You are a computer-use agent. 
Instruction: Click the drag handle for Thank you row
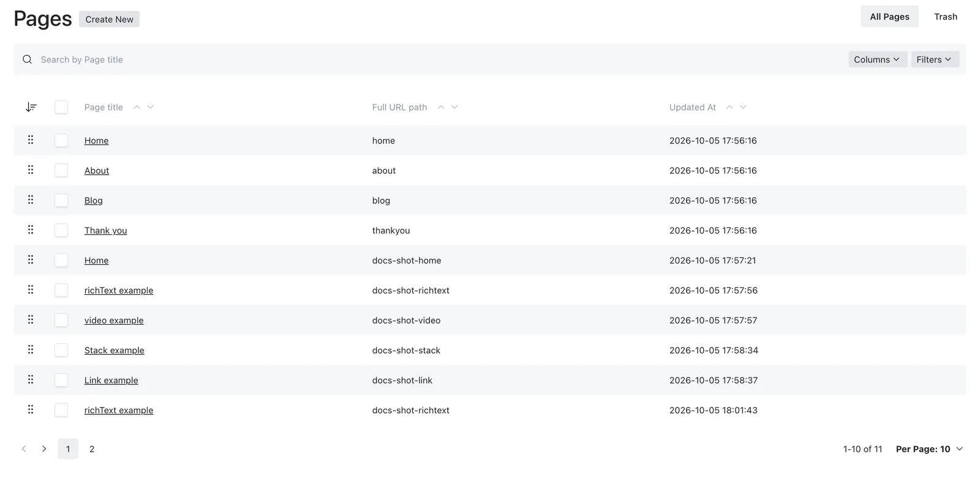coord(31,230)
